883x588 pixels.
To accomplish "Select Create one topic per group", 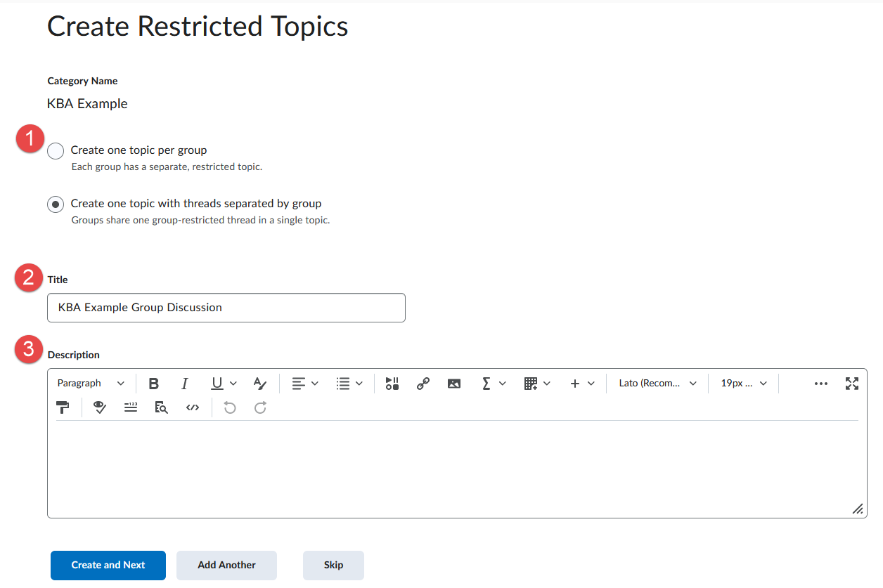I will [56, 151].
